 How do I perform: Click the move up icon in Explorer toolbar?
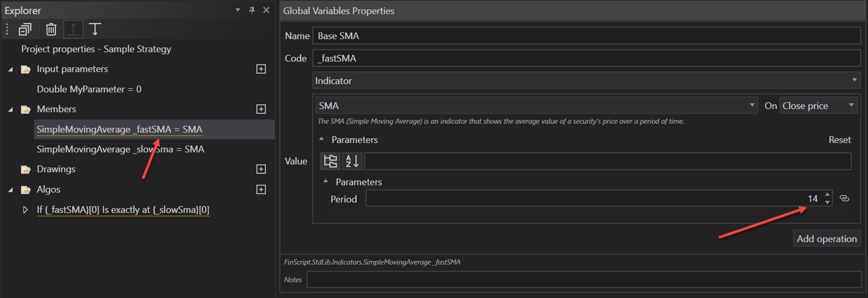[x=73, y=29]
